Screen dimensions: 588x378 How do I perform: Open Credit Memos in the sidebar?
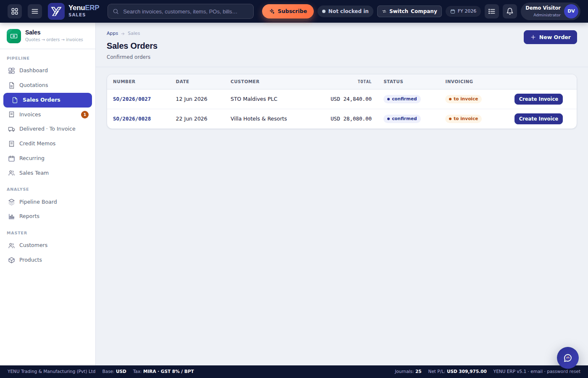point(47,144)
